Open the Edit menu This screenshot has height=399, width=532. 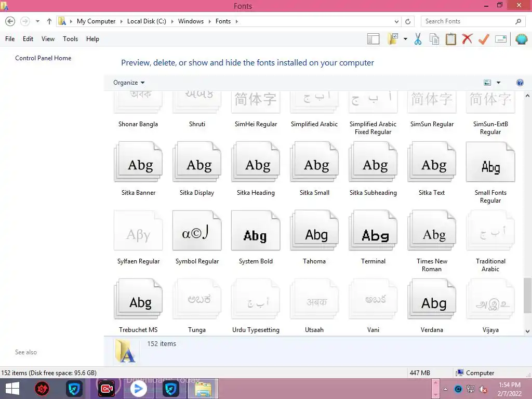(28, 39)
